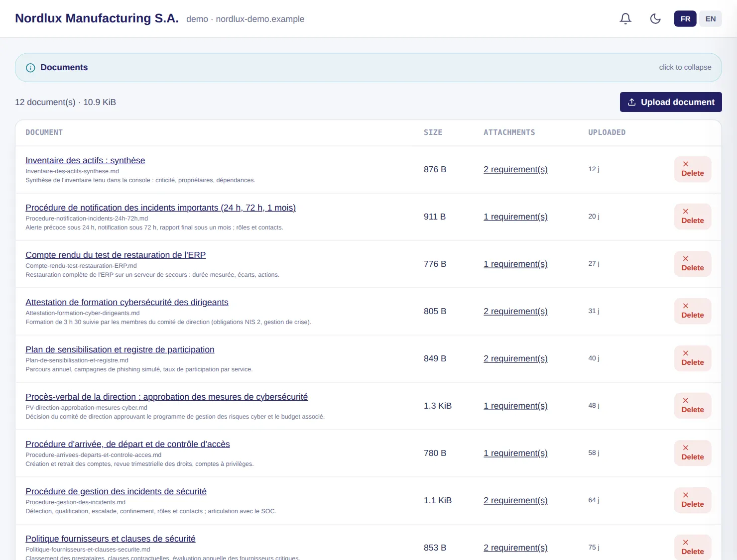Delete Procès-verbal de la direction document

click(693, 406)
